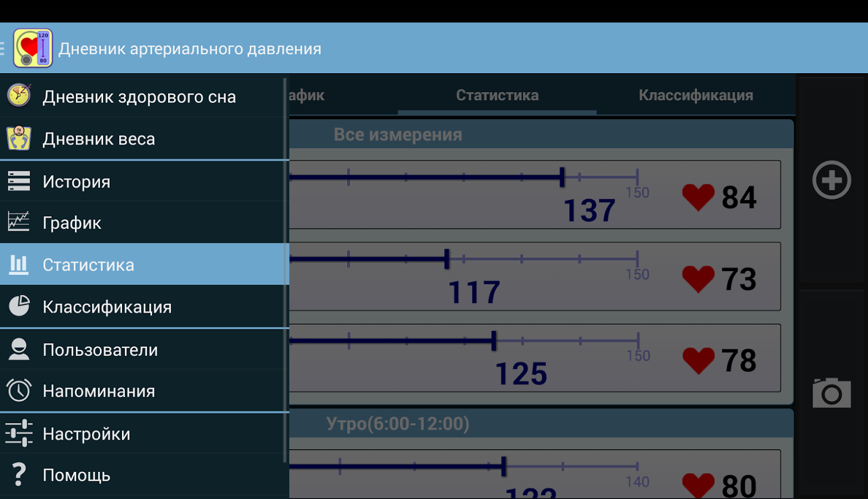The height and width of the screenshot is (499, 868).
Task: Open Напоминания in the side menu
Action: pos(144,391)
